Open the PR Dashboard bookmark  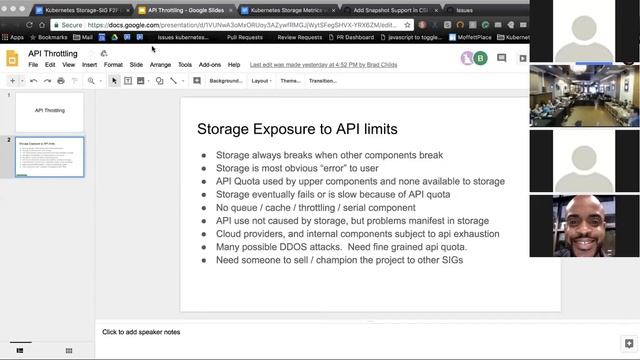coord(351,37)
